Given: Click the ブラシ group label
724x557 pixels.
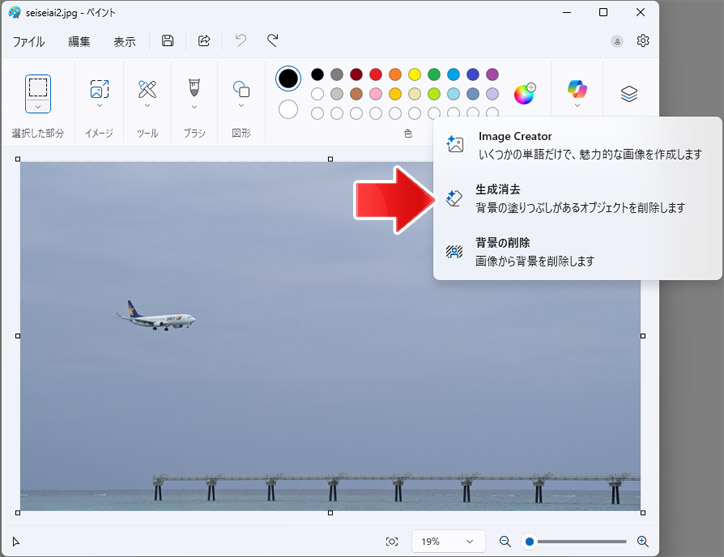Looking at the screenshot, I should click(194, 133).
